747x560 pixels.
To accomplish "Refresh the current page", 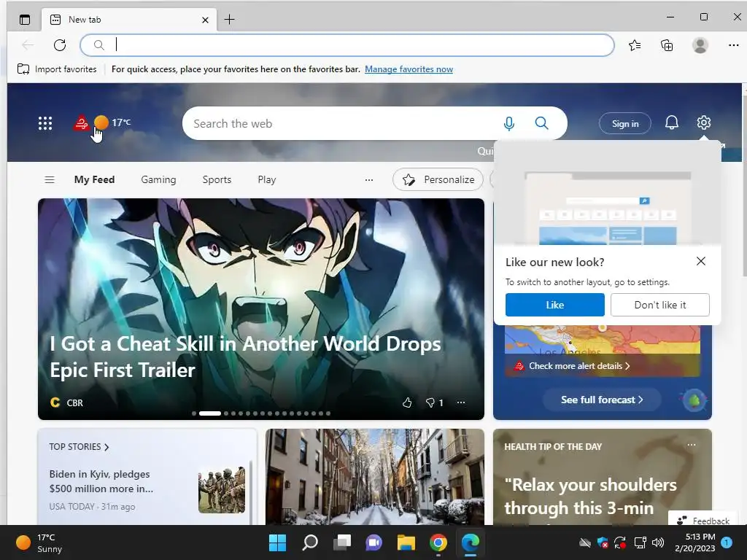I will 60,45.
